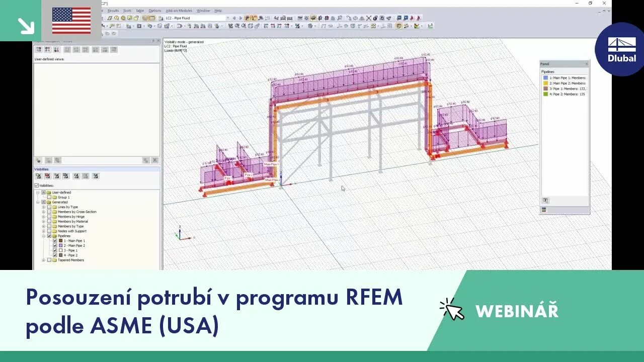Expand the Members by Hinge node
Image resolution: width=644 pixels, height=362 pixels.
tap(44, 217)
